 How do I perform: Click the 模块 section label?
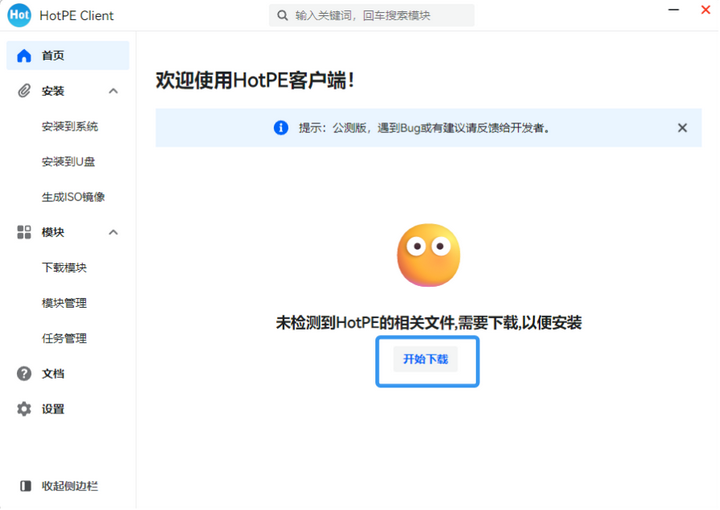(53, 232)
